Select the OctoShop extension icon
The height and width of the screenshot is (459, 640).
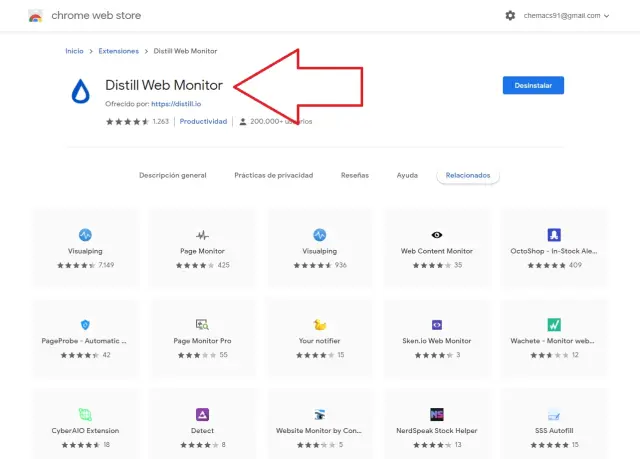tap(553, 235)
